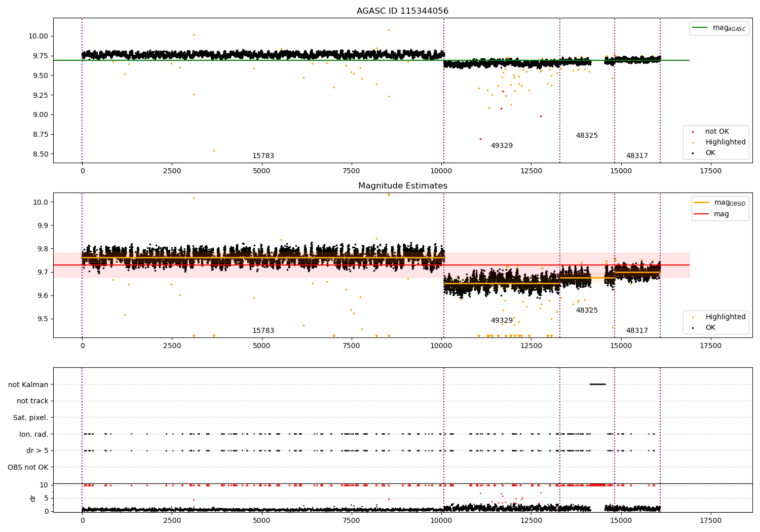
Task: Select the "9.25" y-tick in top plot
Action: [41, 95]
